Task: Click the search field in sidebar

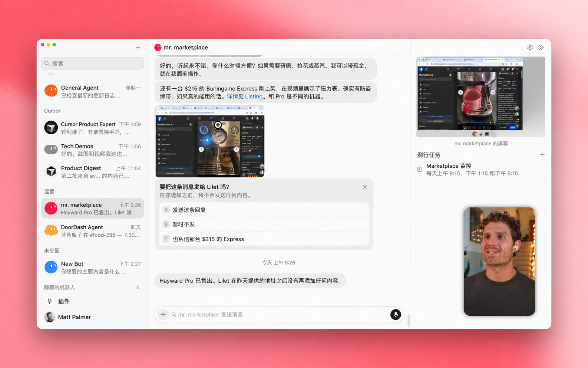Action: pos(92,63)
